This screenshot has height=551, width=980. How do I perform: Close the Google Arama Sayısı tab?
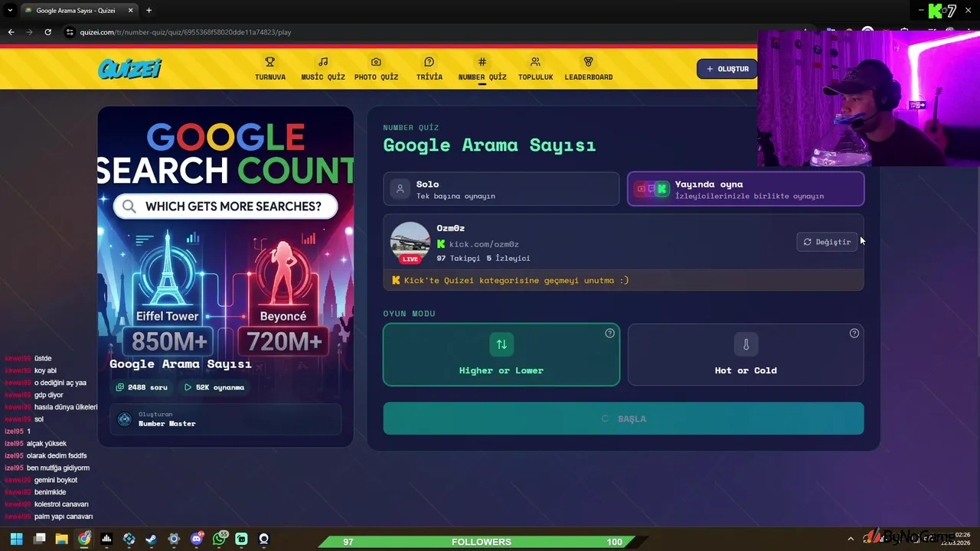[130, 11]
